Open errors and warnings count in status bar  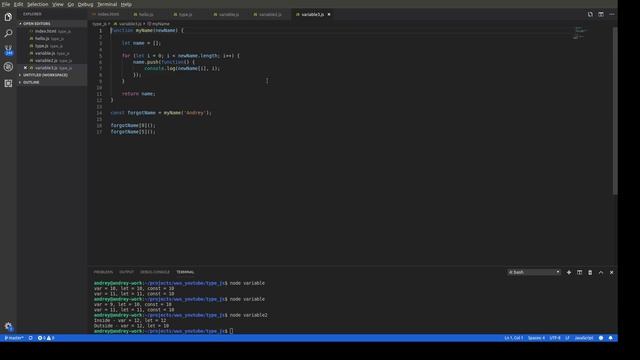click(x=46, y=338)
